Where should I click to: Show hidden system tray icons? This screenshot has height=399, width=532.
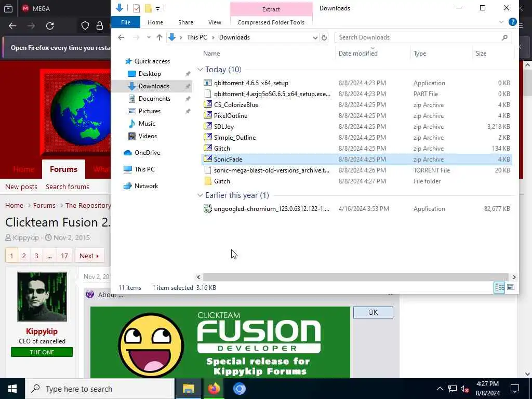coord(440,389)
